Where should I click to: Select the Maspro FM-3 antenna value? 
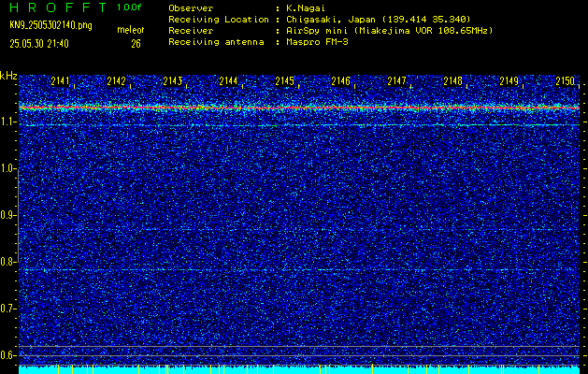coord(317,42)
